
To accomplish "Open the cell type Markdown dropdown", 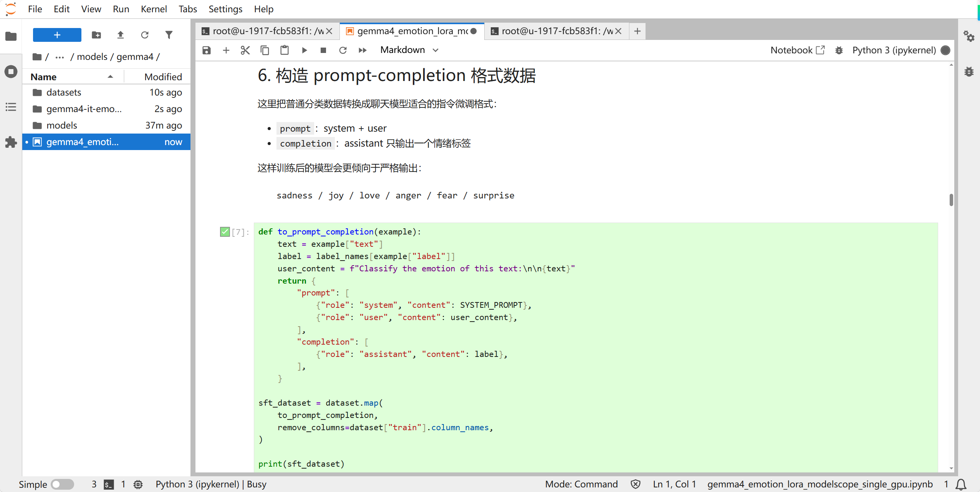I will tap(409, 50).
